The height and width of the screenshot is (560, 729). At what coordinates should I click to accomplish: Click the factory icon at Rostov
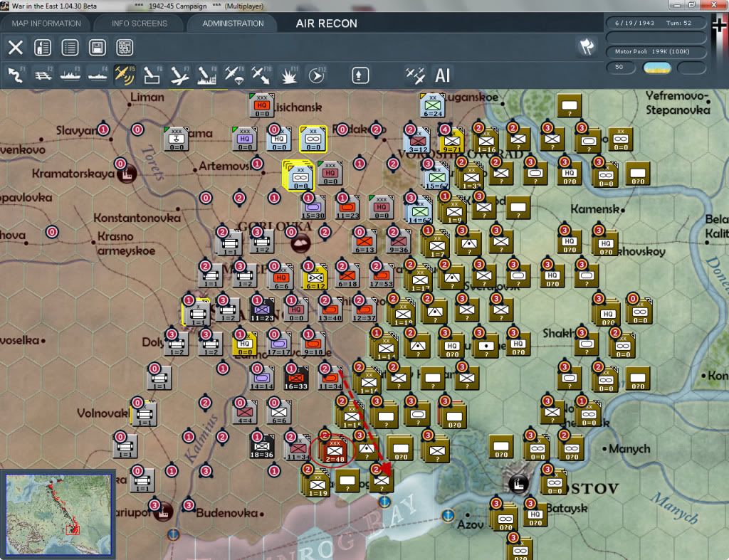[518, 483]
